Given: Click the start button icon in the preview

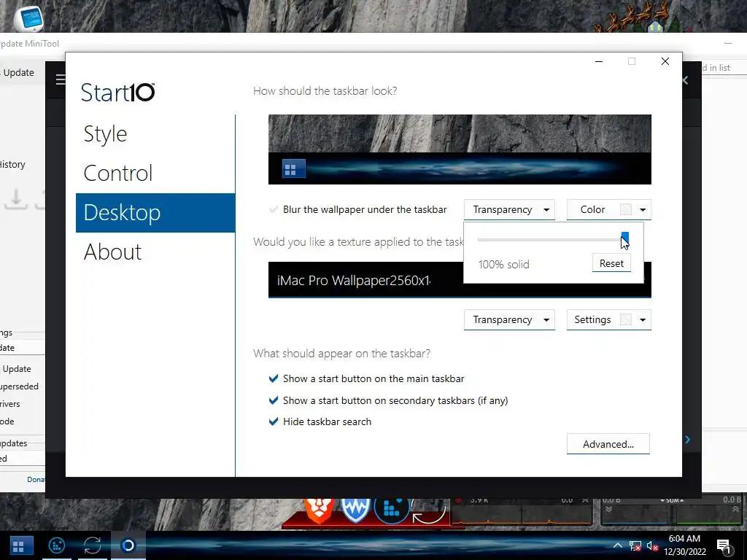Looking at the screenshot, I should [x=293, y=168].
